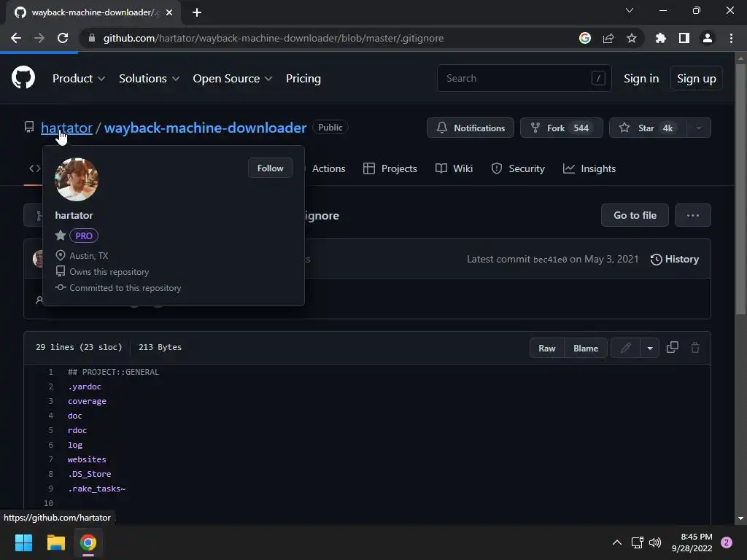Image resolution: width=747 pixels, height=560 pixels.
Task: Click the GitHub Octocat logo
Action: pos(23,77)
